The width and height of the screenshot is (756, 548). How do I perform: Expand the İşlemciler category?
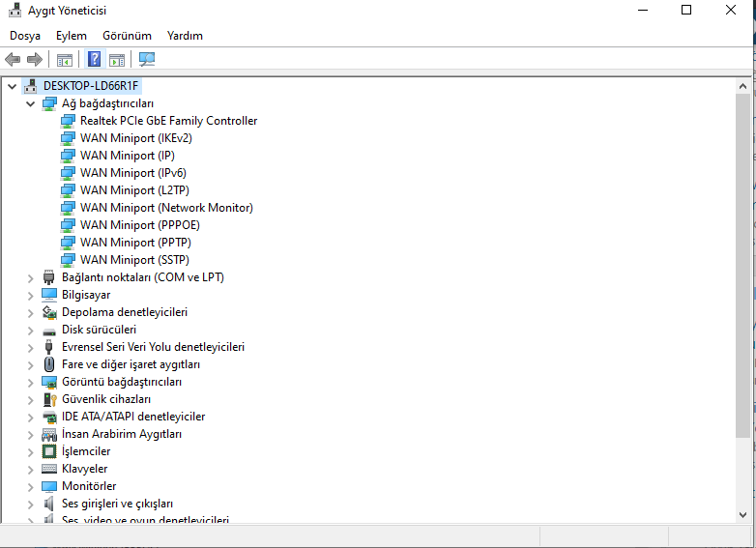pyautogui.click(x=30, y=452)
